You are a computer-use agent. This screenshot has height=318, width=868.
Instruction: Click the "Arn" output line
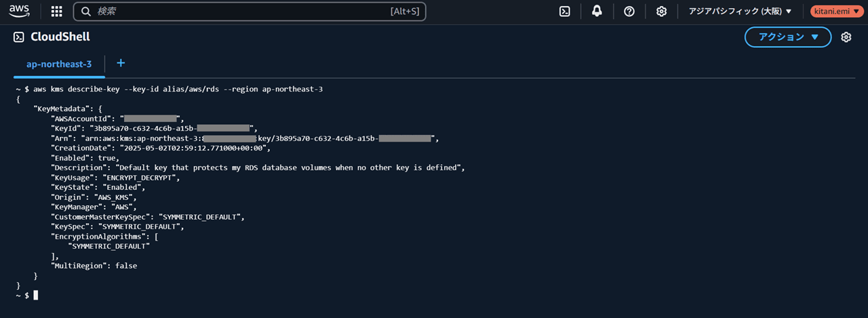click(245, 138)
